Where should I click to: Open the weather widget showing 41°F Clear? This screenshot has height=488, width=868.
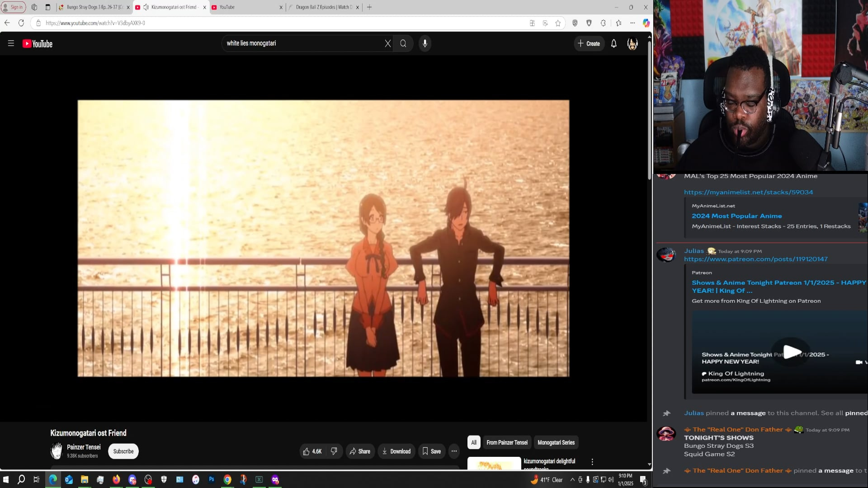pos(547,480)
